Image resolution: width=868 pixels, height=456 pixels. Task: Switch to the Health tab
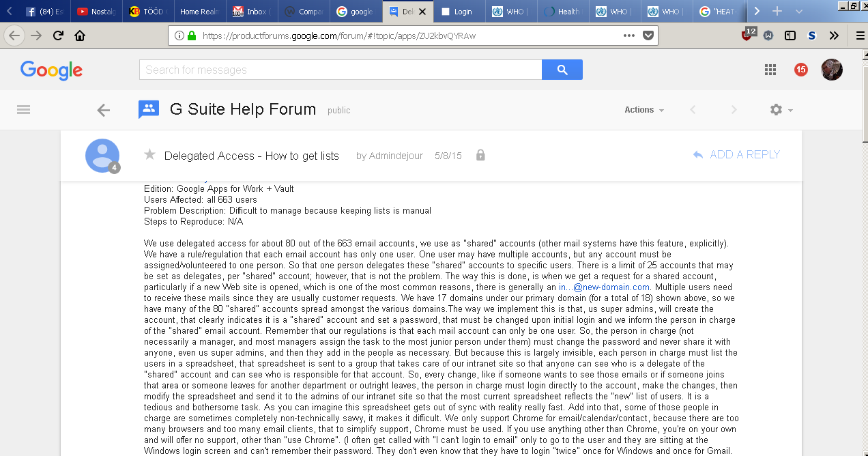[562, 12]
